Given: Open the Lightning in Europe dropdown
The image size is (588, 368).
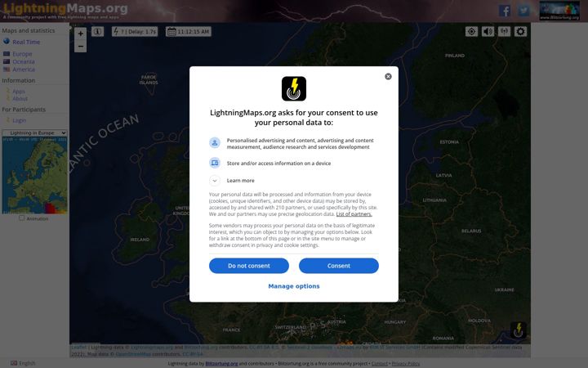Looking at the screenshot, I should pyautogui.click(x=34, y=133).
